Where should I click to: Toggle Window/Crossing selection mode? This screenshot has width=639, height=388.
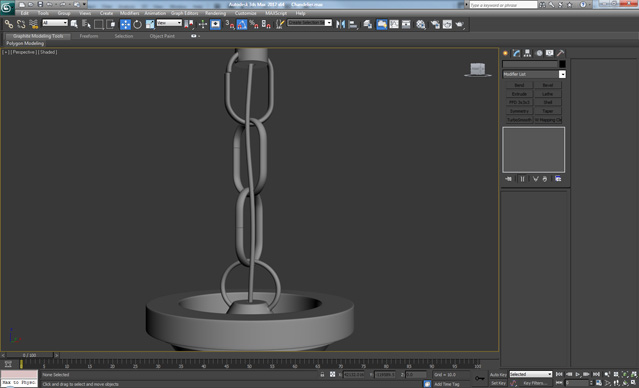pyautogui.click(x=111, y=24)
